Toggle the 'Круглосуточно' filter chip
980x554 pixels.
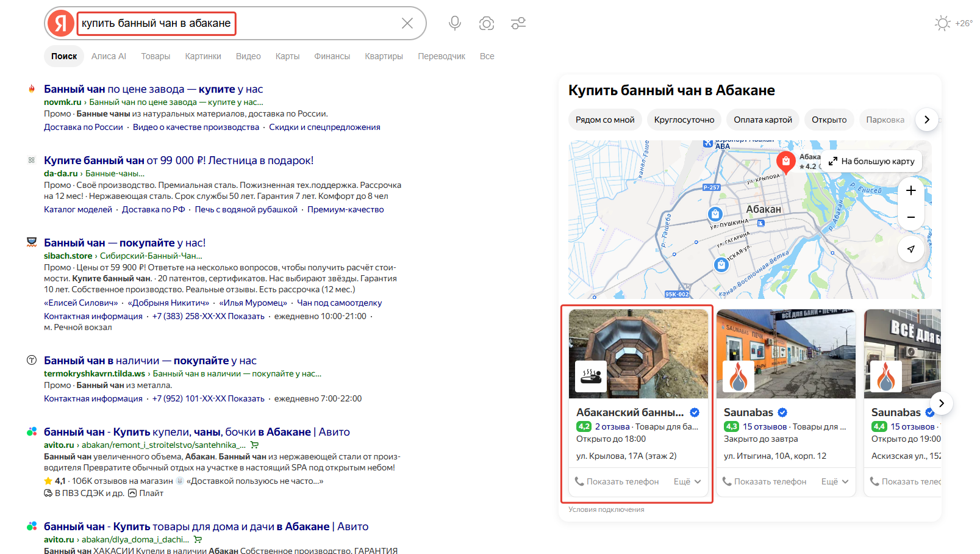(684, 120)
